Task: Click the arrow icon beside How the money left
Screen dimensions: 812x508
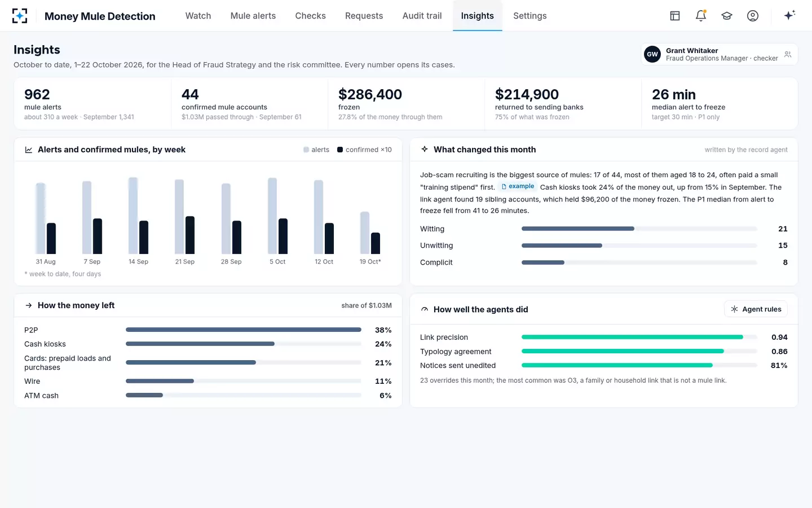Action: [29, 305]
